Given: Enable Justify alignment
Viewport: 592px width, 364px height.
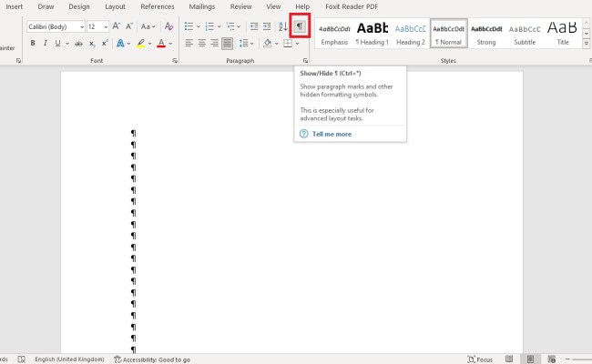Looking at the screenshot, I should [228, 44].
